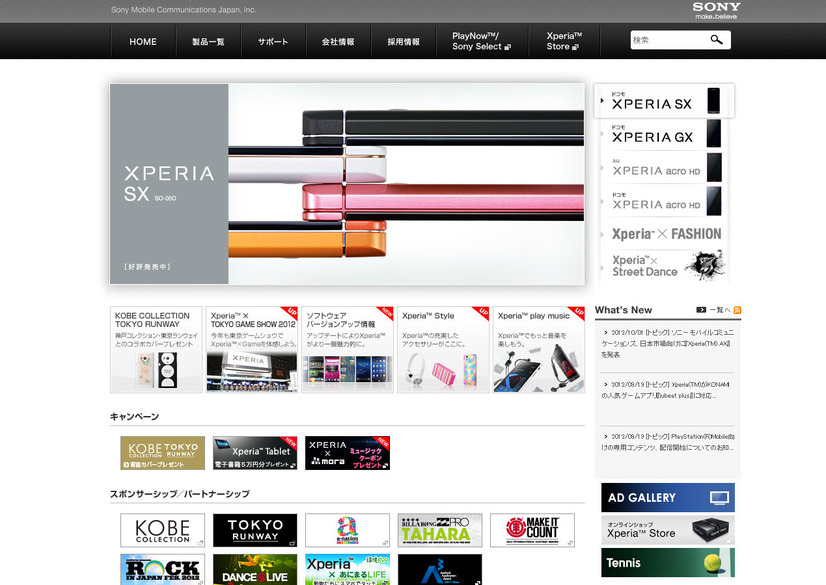Open the Make It Count sponsor logo

pyautogui.click(x=532, y=530)
